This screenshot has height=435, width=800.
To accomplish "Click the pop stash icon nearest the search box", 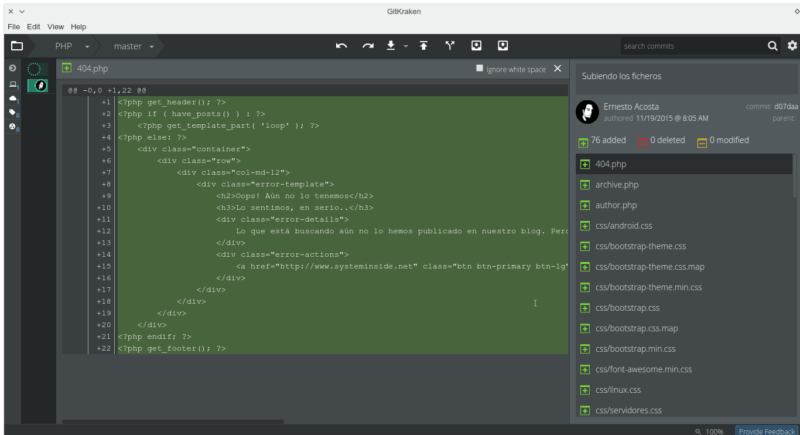I will click(x=503, y=46).
